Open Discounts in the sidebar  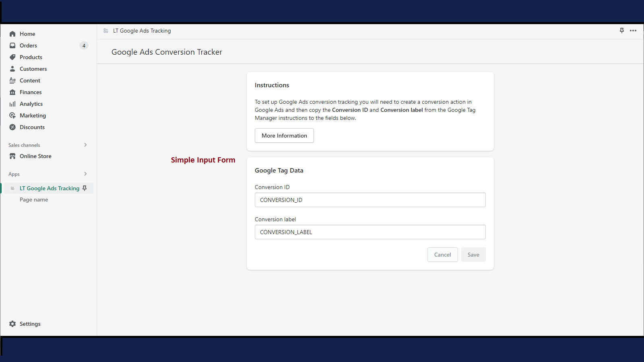pyautogui.click(x=32, y=127)
